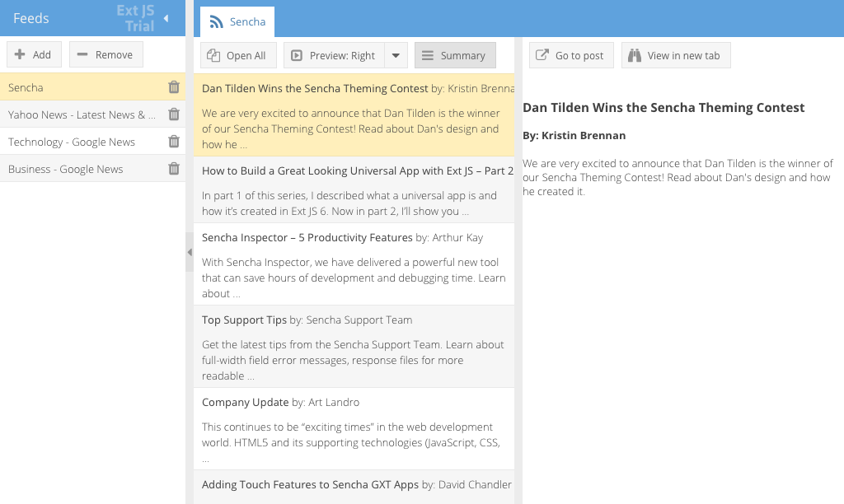Open post 'Dan Tilden Wins the Sencha Theming Contest' in list
Screen dimensions: 844x504
coord(354,115)
